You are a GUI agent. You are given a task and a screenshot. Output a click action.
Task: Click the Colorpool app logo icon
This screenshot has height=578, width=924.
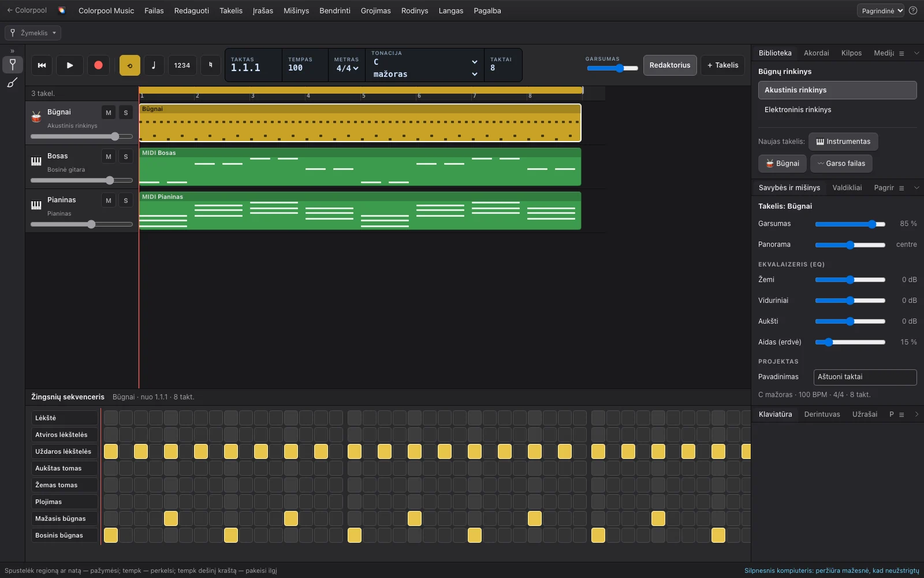point(62,10)
